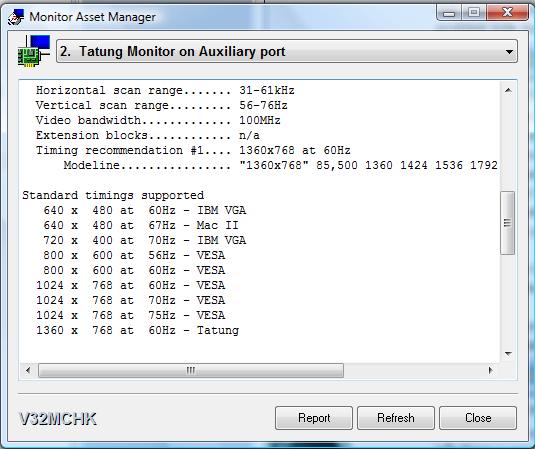535x449 pixels.
Task: Open the Tatung Monitor selection dropdown
Action: (x=287, y=51)
